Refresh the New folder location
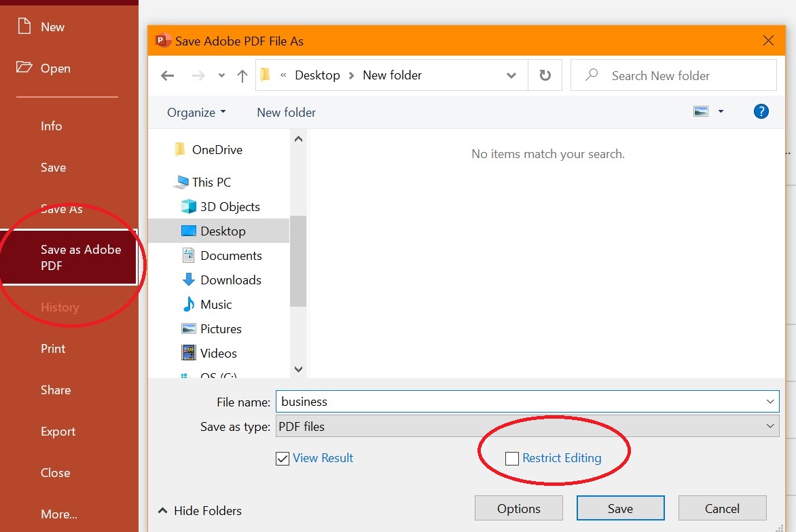 545,75
